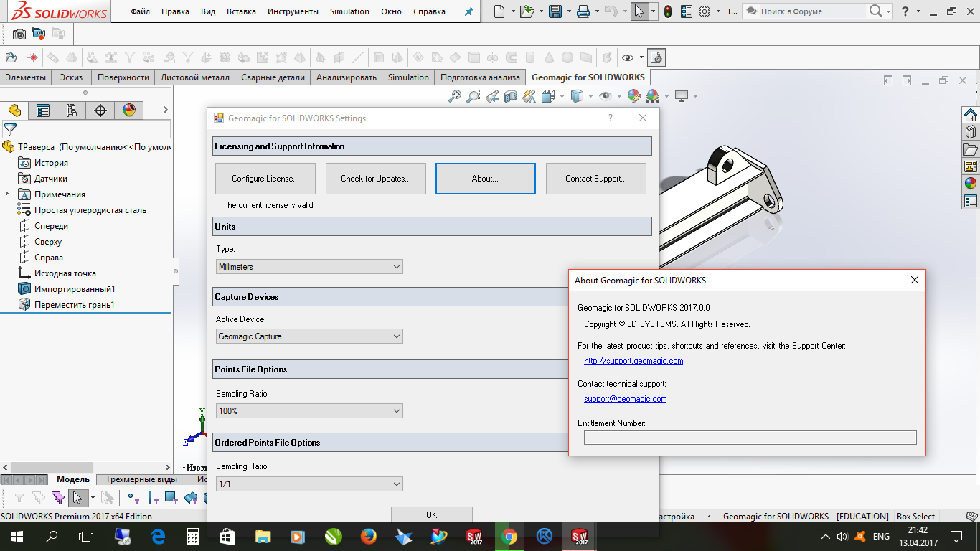Click the Print icon in the toolbar
Screen dimensions: 980x551
click(x=584, y=11)
